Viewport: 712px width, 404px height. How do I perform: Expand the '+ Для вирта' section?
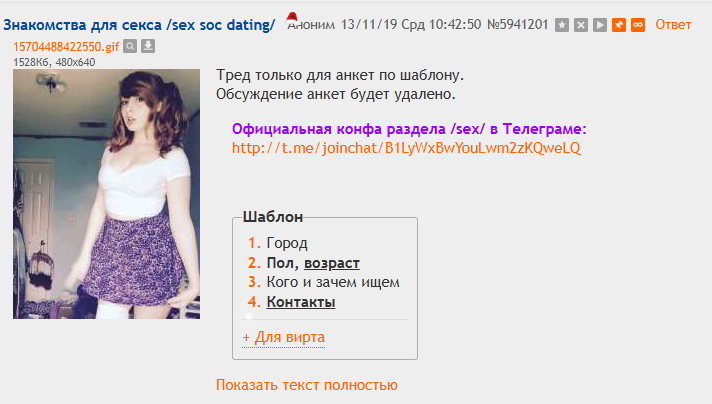[284, 337]
